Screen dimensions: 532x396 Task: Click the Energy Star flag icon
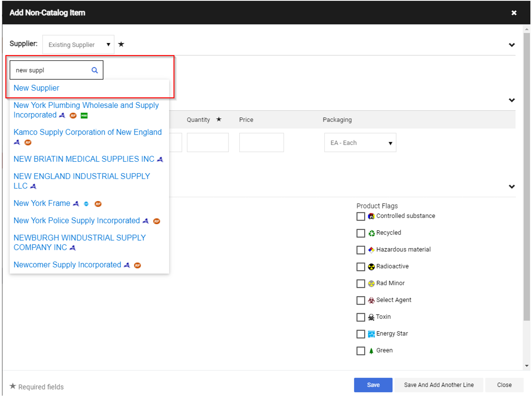371,334
